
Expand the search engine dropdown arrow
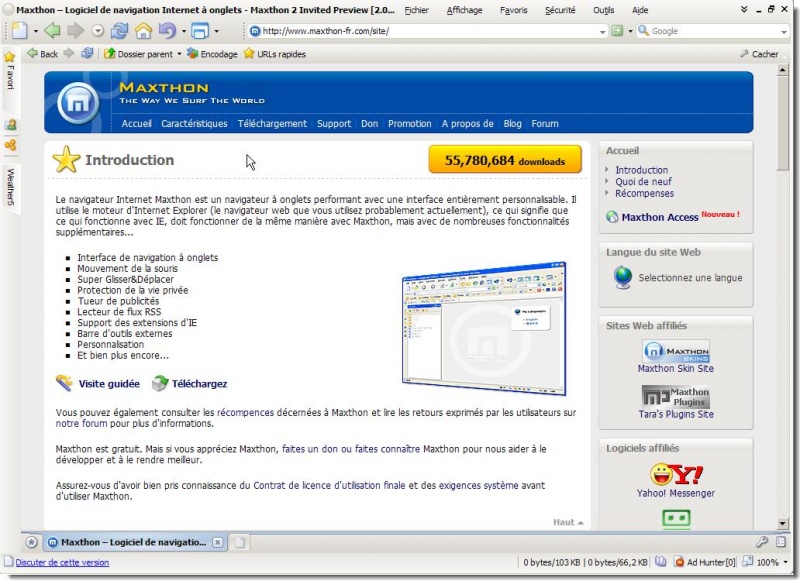tap(784, 32)
